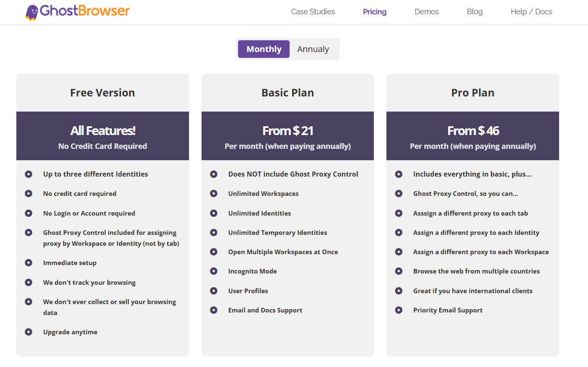Click bullet icon beside Priority Email Support
Viewport: 588px width, 367px height.
coord(399,310)
